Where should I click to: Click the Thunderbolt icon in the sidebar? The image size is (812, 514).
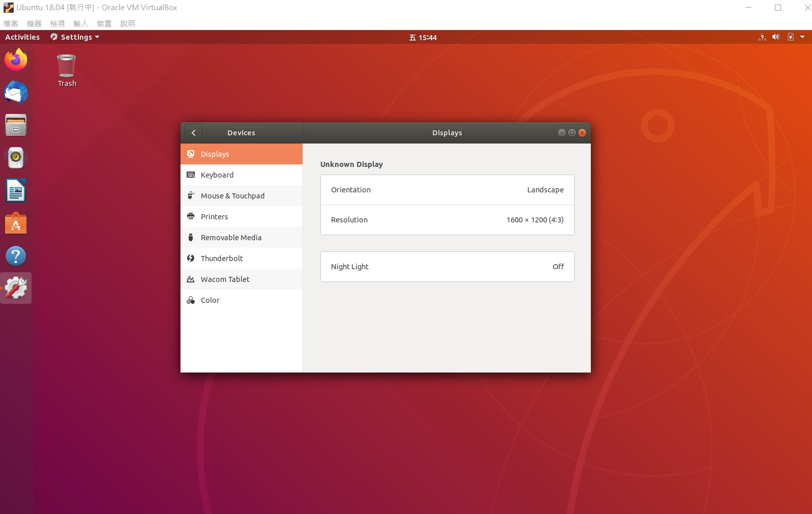(x=191, y=258)
